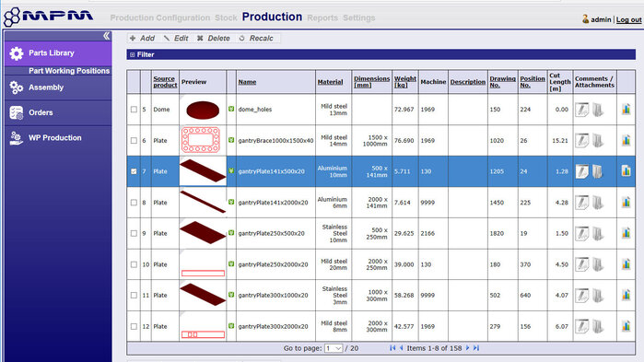The height and width of the screenshot is (362, 644).
Task: Open chart icon for gantryPlate141x500x20 row
Action: point(626,170)
